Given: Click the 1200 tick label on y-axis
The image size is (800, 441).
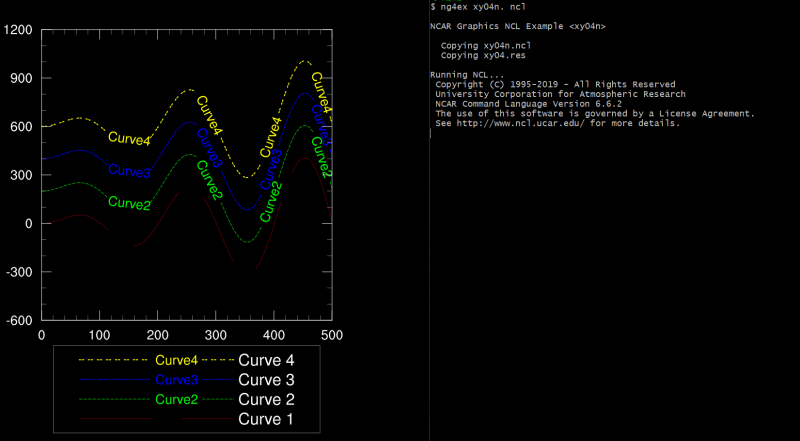Looking at the screenshot, I should point(19,30).
